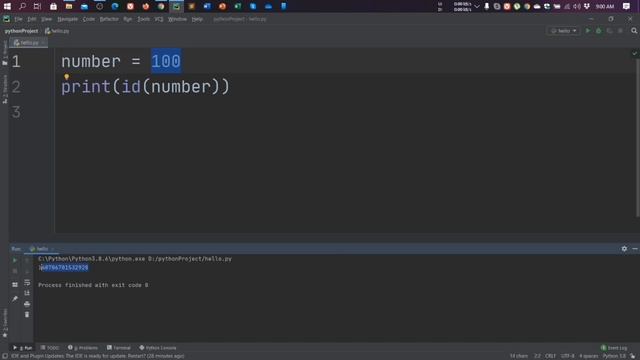Open the Windows notification center icon
Viewport: 640px width, 360px height.
(626, 6)
